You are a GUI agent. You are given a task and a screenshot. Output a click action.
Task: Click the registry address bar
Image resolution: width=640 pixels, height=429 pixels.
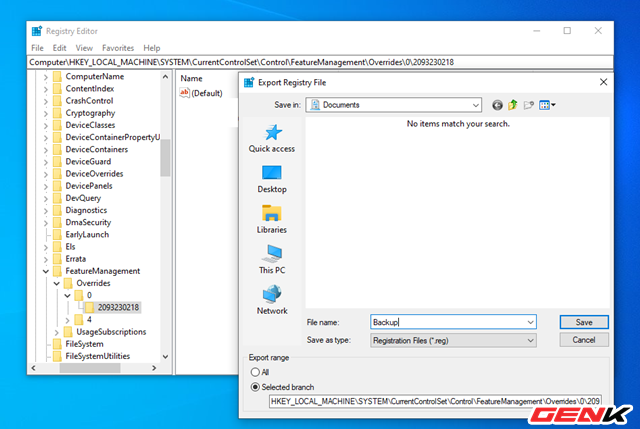click(x=320, y=62)
